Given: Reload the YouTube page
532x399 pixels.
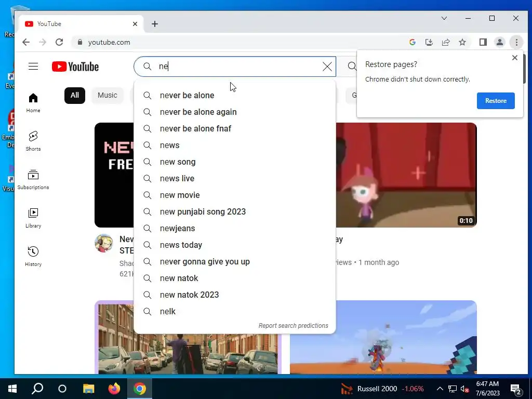Looking at the screenshot, I should click(59, 42).
